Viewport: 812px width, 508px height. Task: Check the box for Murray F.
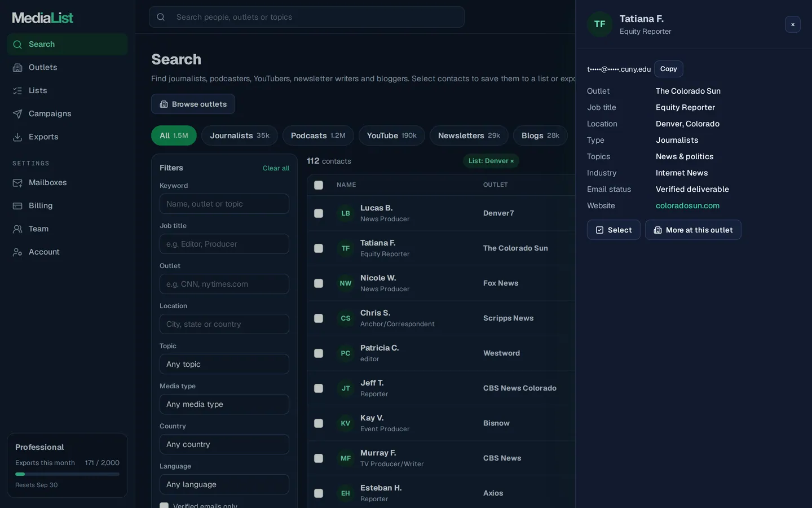[x=319, y=458]
